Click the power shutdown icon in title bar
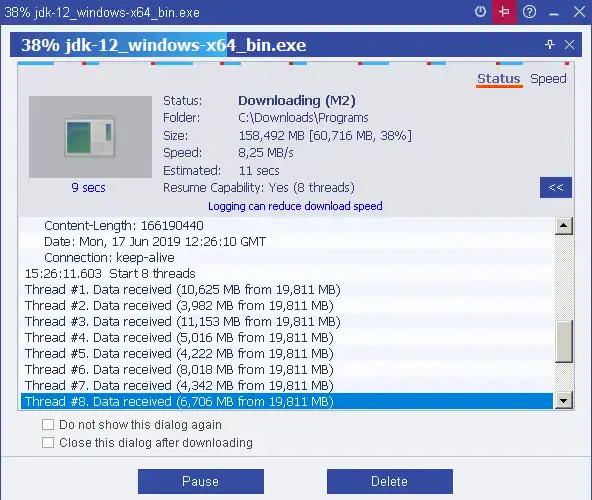 tap(480, 12)
